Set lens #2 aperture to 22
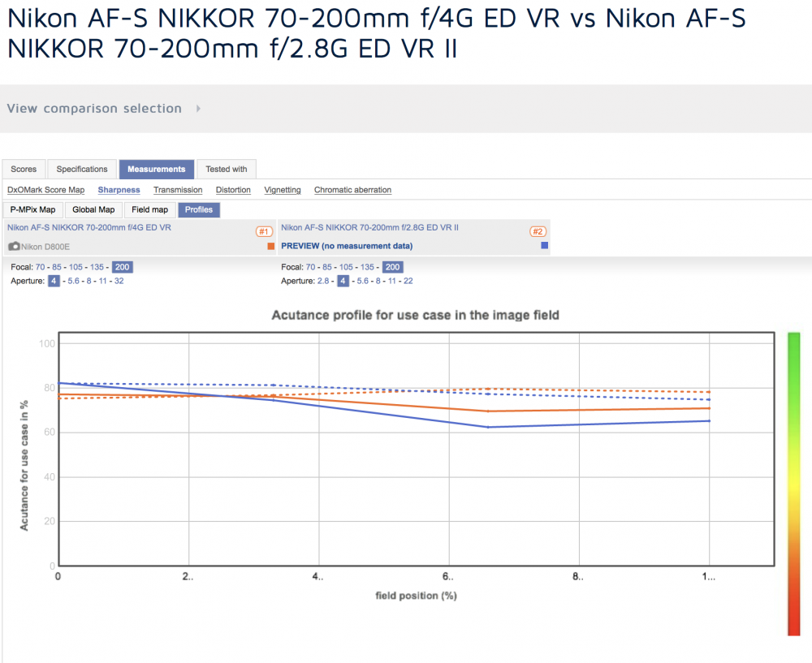Screen dimensions: 812x663 (x=408, y=281)
